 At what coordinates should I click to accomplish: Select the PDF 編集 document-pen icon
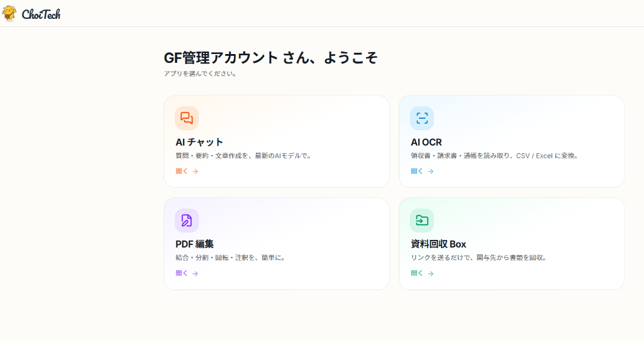pos(187,220)
